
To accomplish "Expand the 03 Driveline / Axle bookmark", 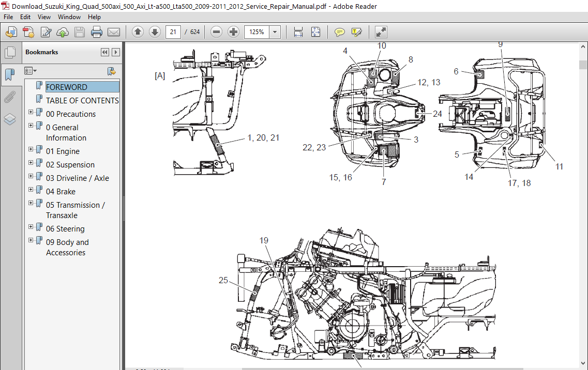I will pos(31,176).
